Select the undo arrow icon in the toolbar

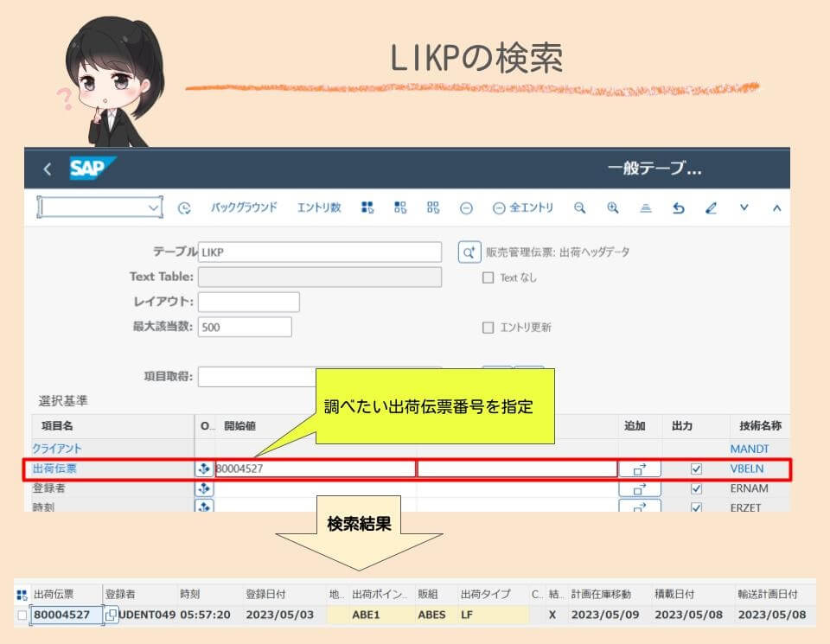(680, 207)
